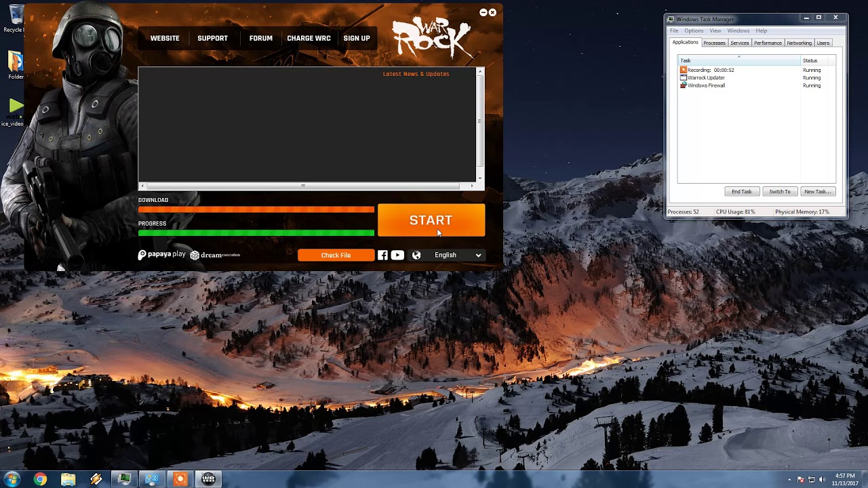The image size is (868, 488).
Task: Click the dream execution logo
Action: (215, 255)
